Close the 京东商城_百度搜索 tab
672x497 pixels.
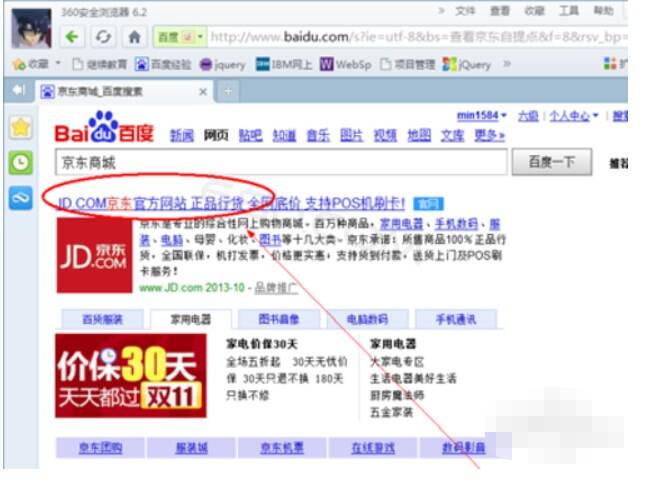click(x=203, y=92)
